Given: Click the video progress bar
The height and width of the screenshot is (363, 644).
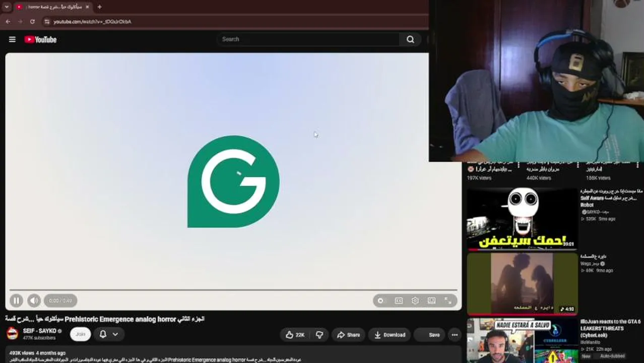Looking at the screenshot, I should click(233, 290).
